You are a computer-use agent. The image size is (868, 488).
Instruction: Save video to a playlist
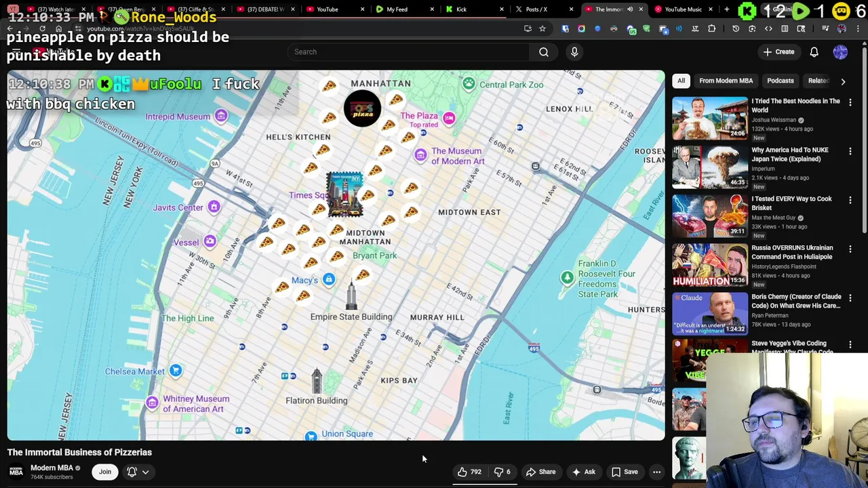pyautogui.click(x=625, y=472)
